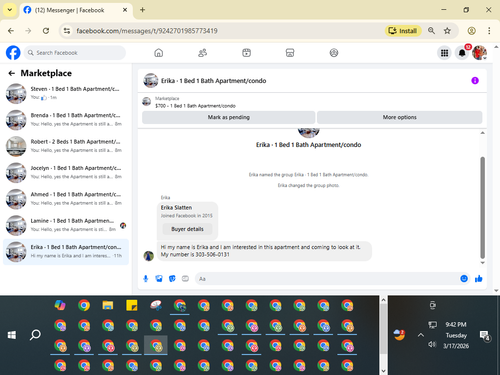Click the message input field Aa
This screenshot has height=375, width=500.
click(327, 279)
